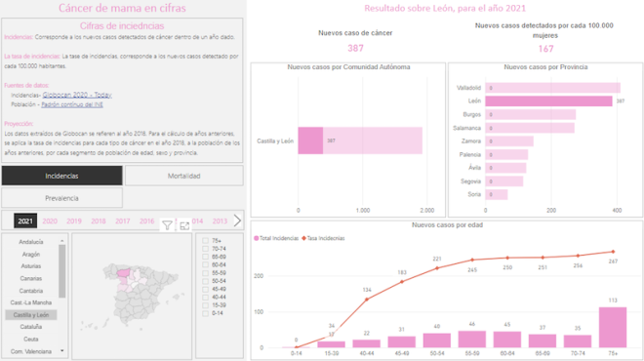Select year 2016

146,221
